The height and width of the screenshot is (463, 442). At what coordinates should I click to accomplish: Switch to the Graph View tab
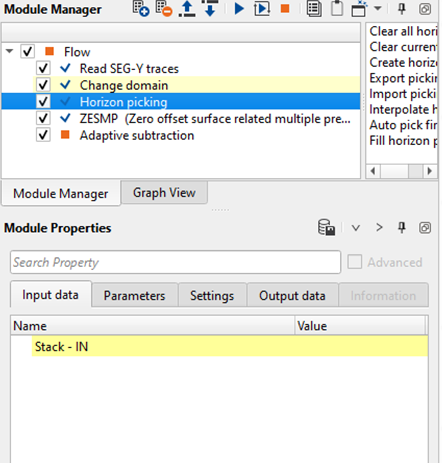(164, 193)
